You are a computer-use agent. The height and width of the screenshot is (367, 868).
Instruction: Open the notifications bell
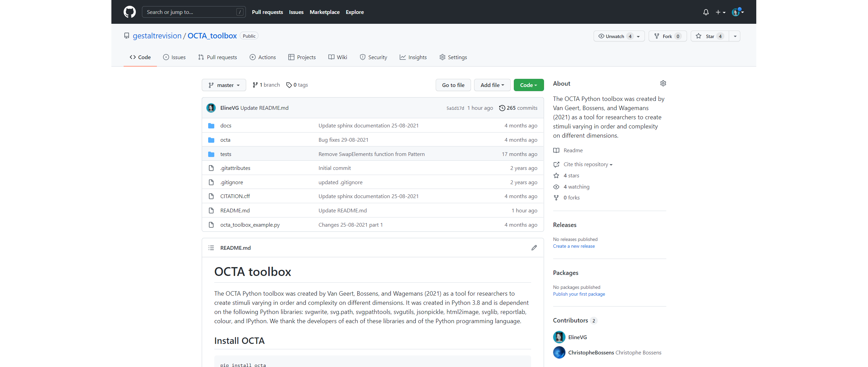pyautogui.click(x=706, y=12)
